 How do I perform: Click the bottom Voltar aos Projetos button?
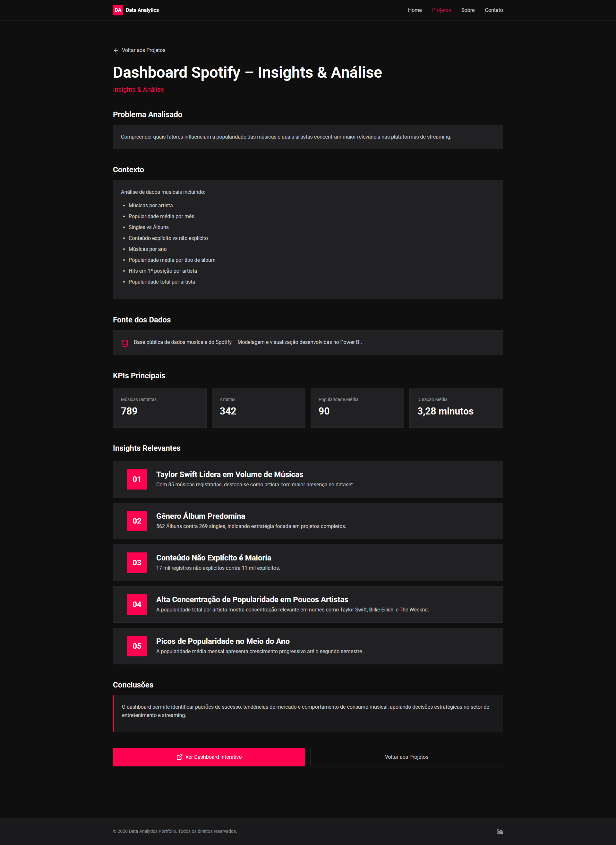click(x=406, y=757)
